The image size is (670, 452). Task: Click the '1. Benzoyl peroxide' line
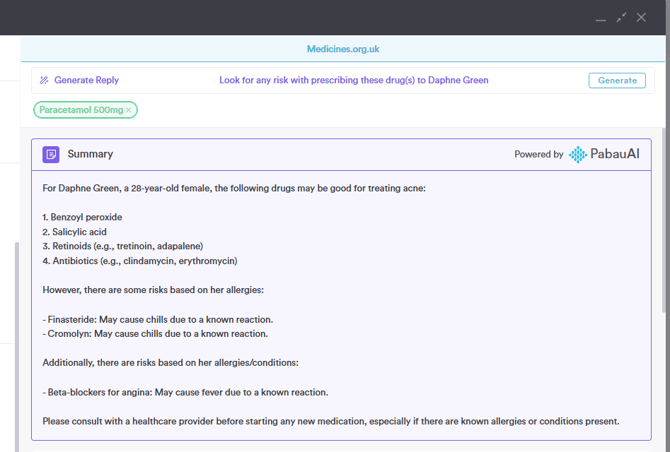tap(82, 217)
